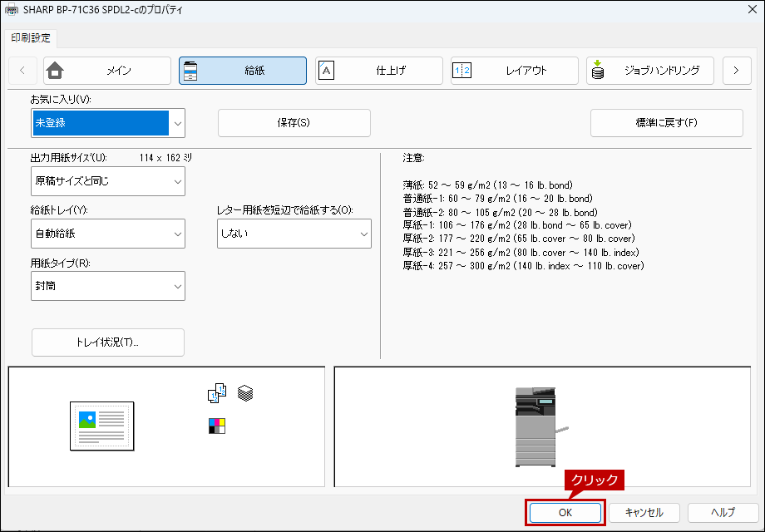Select the 給紙 paper source tab

coord(243,71)
